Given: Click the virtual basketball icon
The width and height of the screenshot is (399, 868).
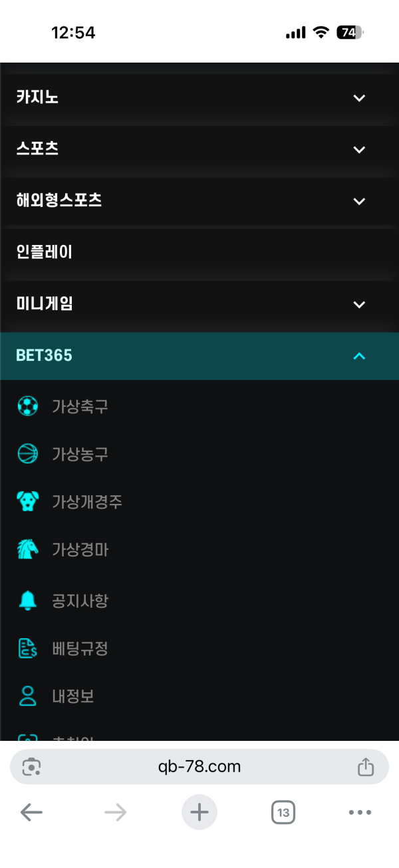Looking at the screenshot, I should click(x=27, y=454).
